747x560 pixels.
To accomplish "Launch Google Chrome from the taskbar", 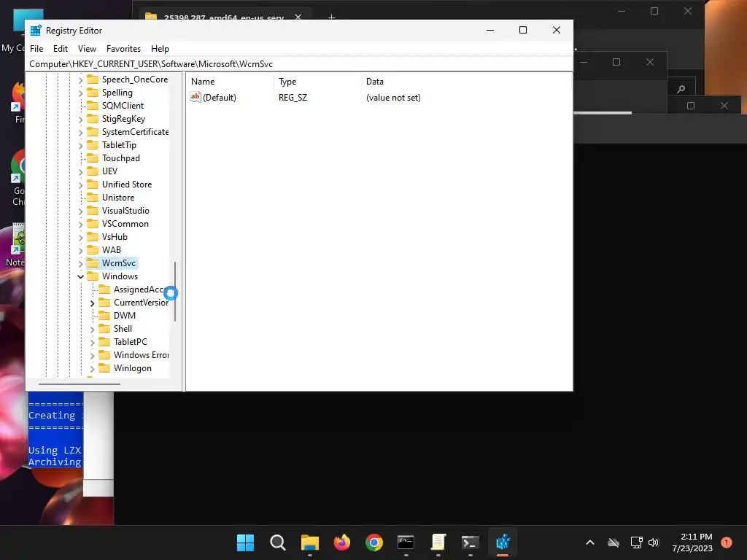I will coord(374,542).
